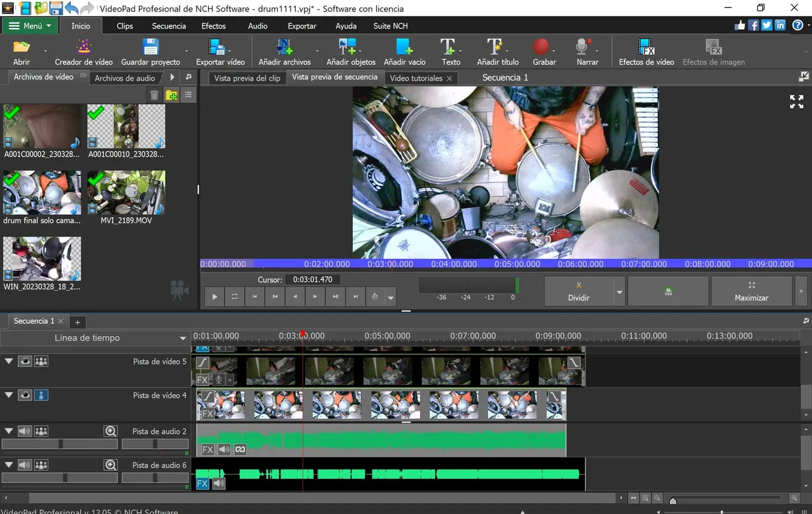Screen dimensions: 812x514
Task: Hide Pista de vídeo 5 with the eye icon
Action: (25, 361)
